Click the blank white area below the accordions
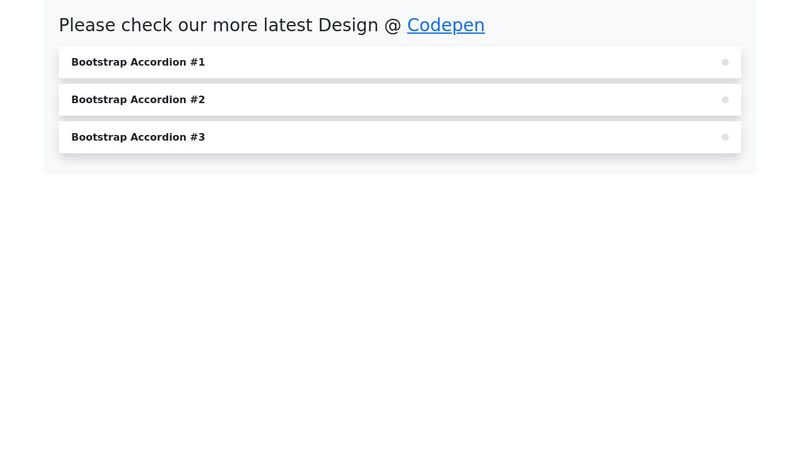800x450 pixels. [x=400, y=311]
